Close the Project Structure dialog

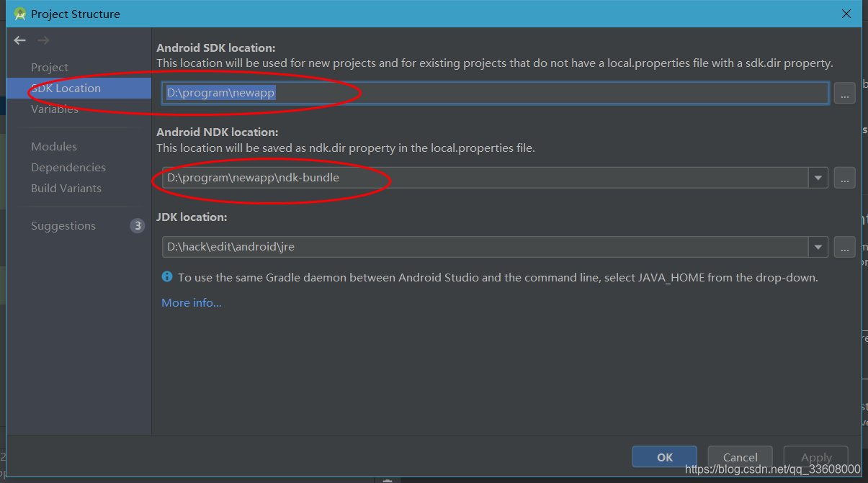point(846,14)
